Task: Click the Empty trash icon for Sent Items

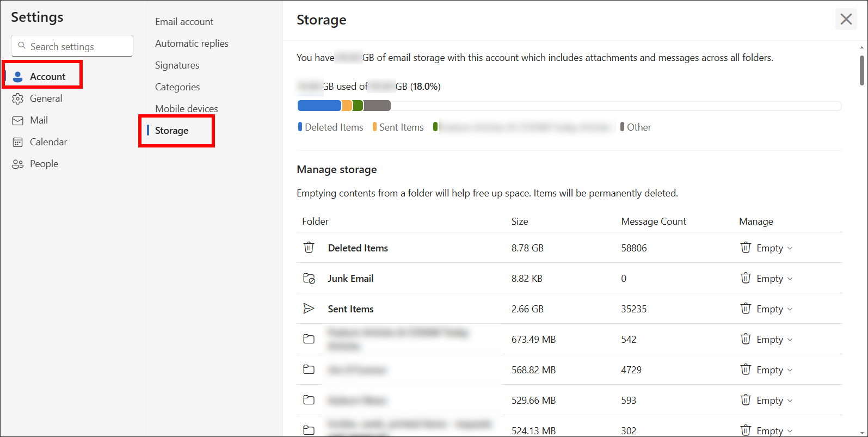Action: tap(746, 309)
